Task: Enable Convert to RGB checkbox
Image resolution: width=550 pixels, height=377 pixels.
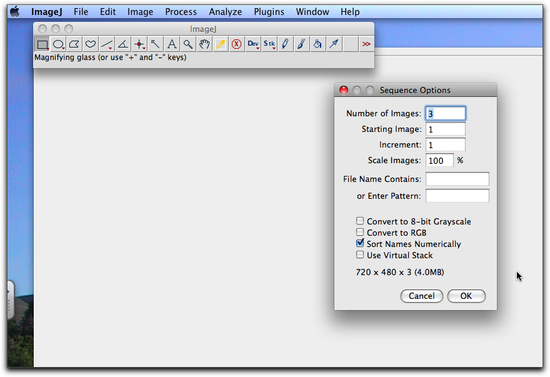Action: (360, 232)
